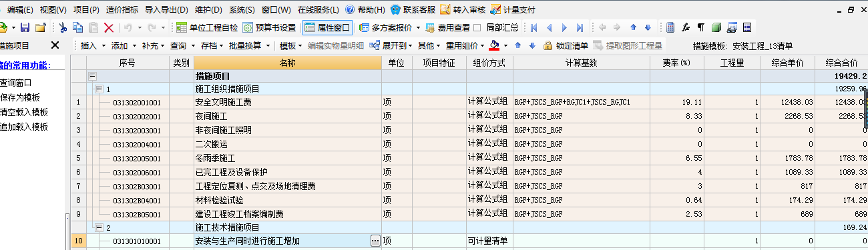Open 窗口(W) menu
The image size is (868, 250).
coord(276,9)
